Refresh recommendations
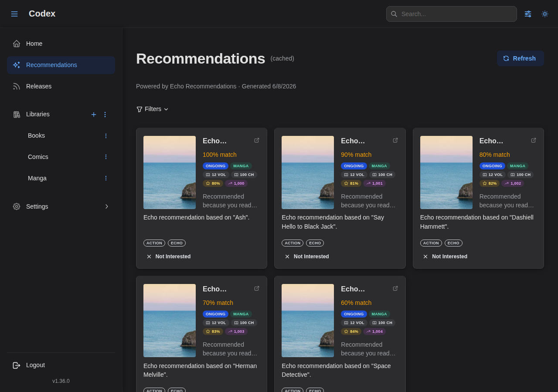This screenshot has width=558, height=392. point(521,58)
